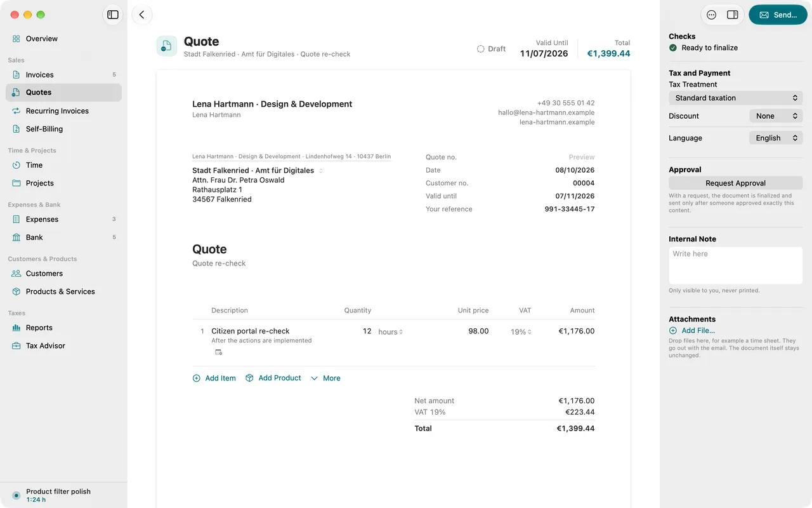This screenshot has width=812, height=508.
Task: Click the Send button
Action: tap(778, 15)
